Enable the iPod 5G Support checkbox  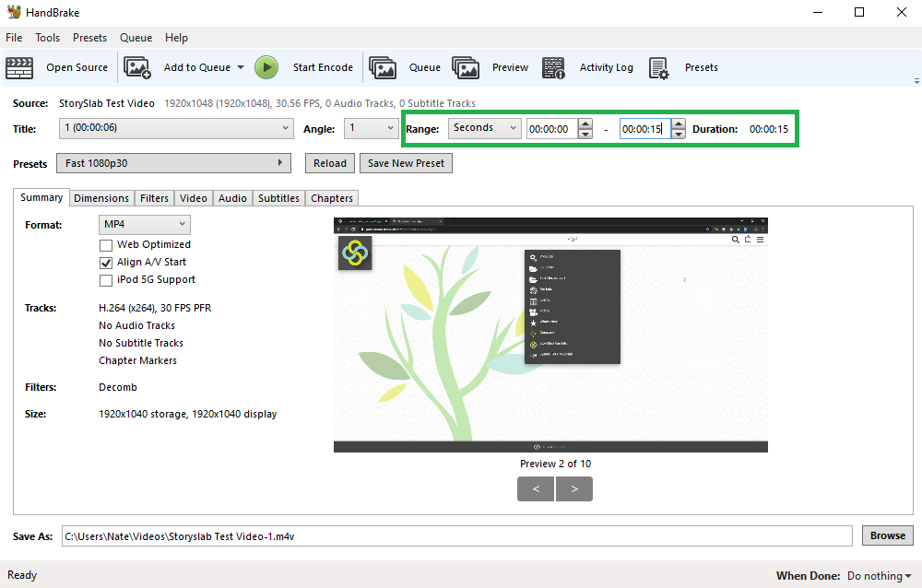(x=106, y=280)
